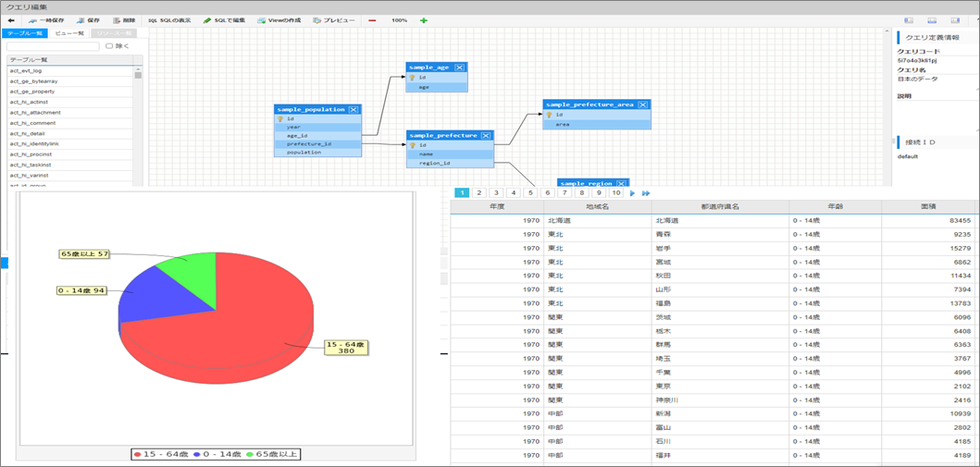The height and width of the screenshot is (467, 980).
Task: Click the 保存 save icon
Action: coord(81,20)
